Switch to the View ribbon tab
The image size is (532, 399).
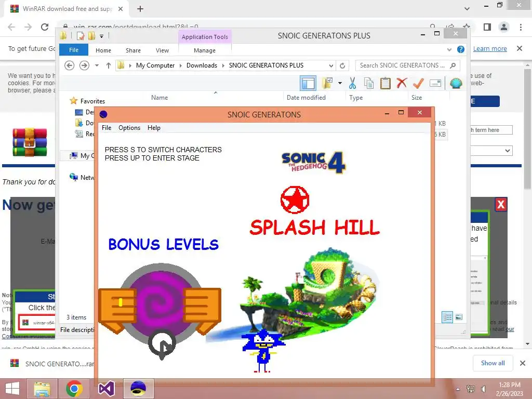(162, 50)
